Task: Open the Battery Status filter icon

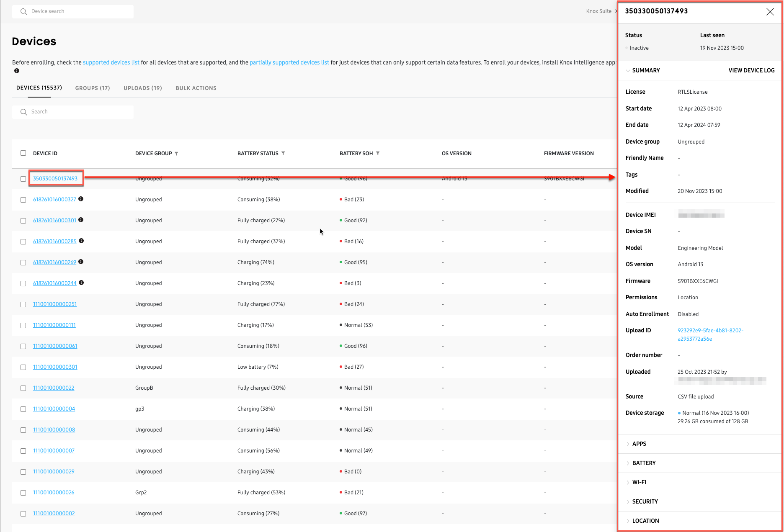Action: coord(283,153)
